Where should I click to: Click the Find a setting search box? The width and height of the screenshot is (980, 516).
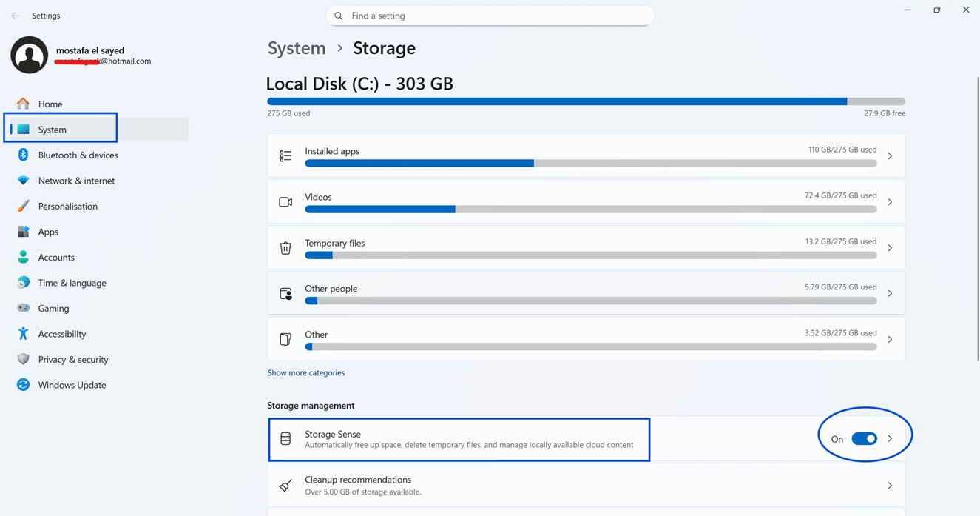490,15
